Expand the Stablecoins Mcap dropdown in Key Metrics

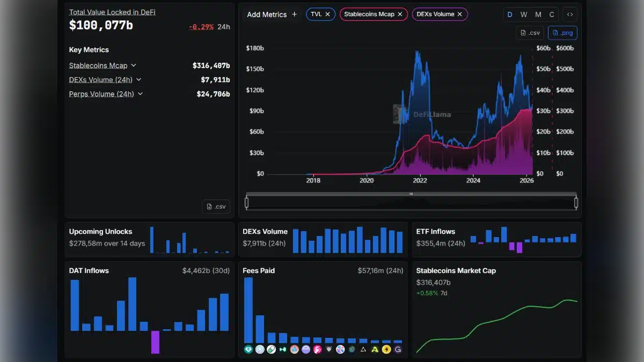134,65
